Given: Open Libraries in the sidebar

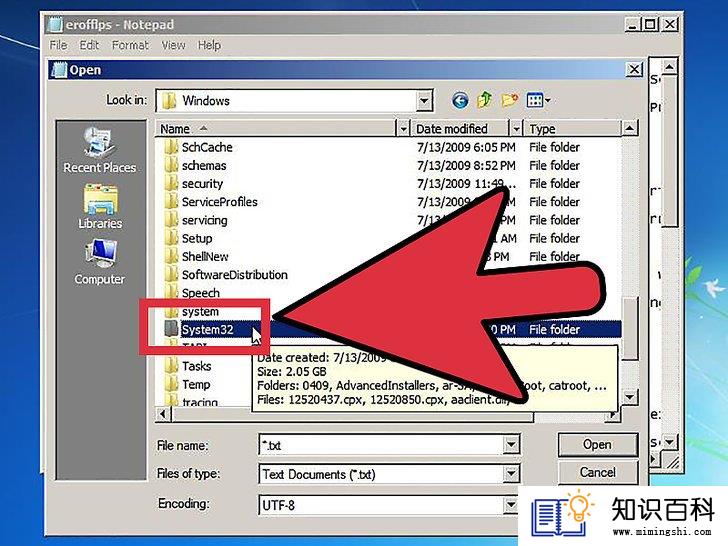Looking at the screenshot, I should pyautogui.click(x=100, y=206).
